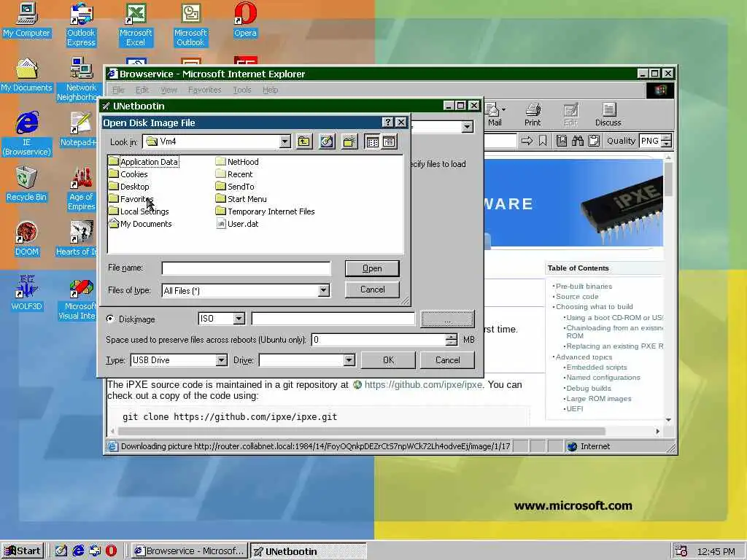Image resolution: width=747 pixels, height=560 pixels.
Task: Expand the Look in folder dropdown
Action: 285,141
